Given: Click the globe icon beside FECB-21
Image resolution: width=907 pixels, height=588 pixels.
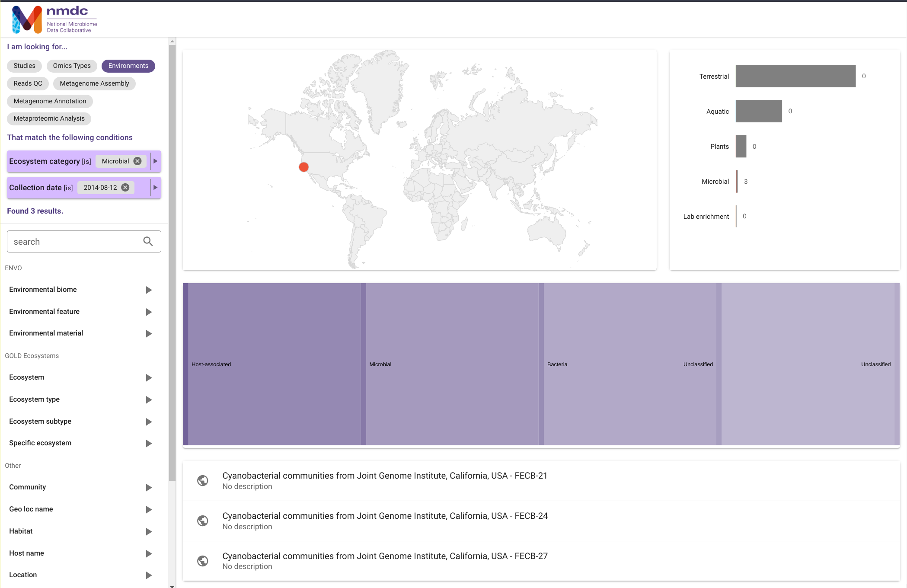Looking at the screenshot, I should (203, 480).
